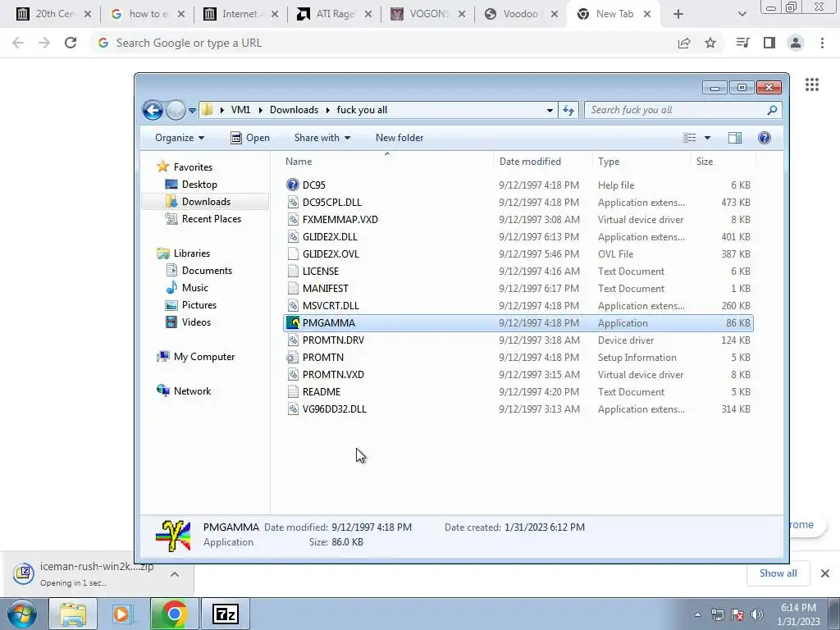Select VG96DD32.DLL file
Image resolution: width=840 pixels, height=630 pixels.
(335, 409)
